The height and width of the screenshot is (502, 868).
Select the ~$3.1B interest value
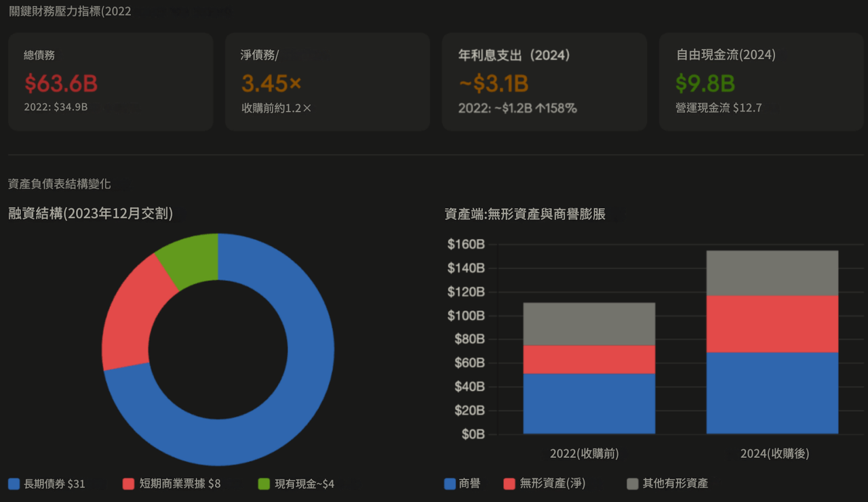(493, 83)
